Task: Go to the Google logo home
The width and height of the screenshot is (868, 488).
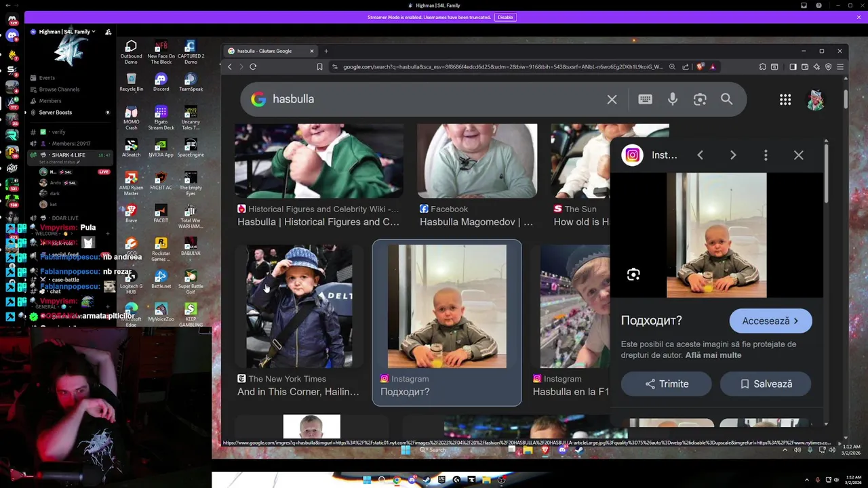Action: (258, 99)
